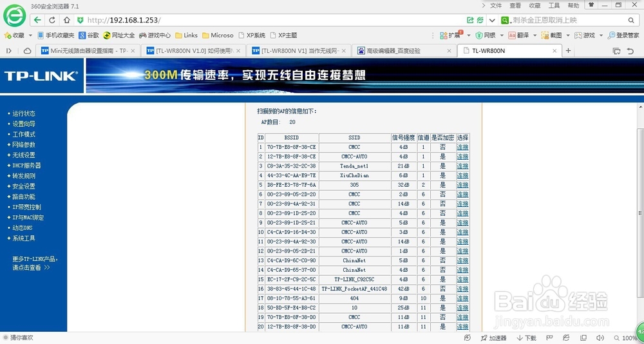Open the XP系统 bookmark

[252, 35]
